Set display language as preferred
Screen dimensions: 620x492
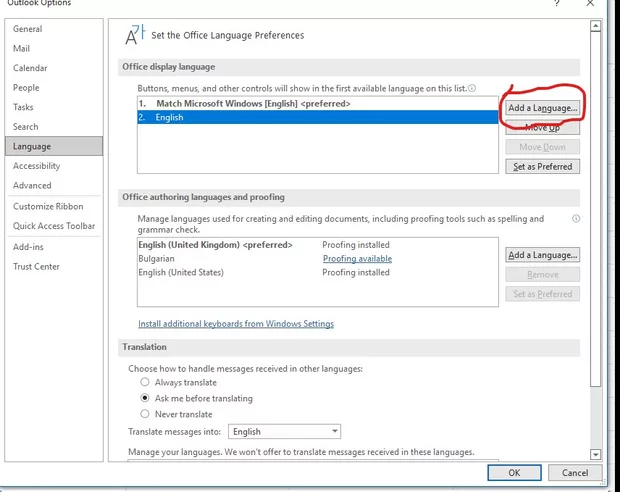(542, 167)
